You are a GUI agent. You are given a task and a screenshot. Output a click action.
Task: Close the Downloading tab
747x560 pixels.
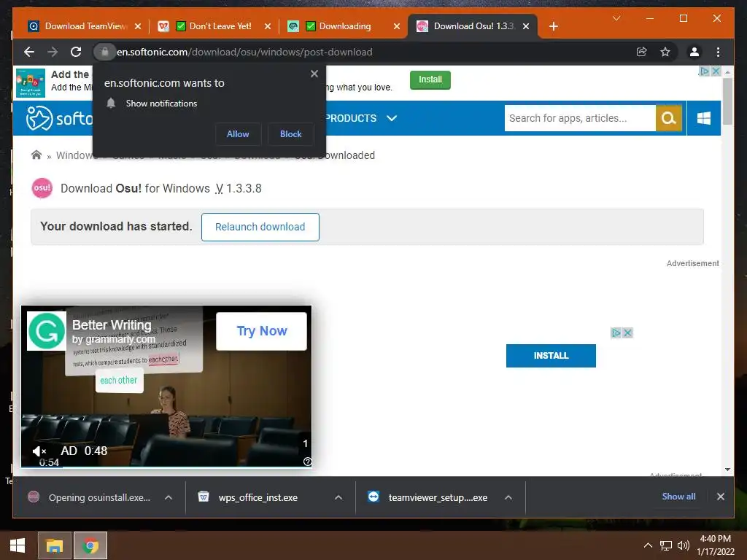point(397,26)
